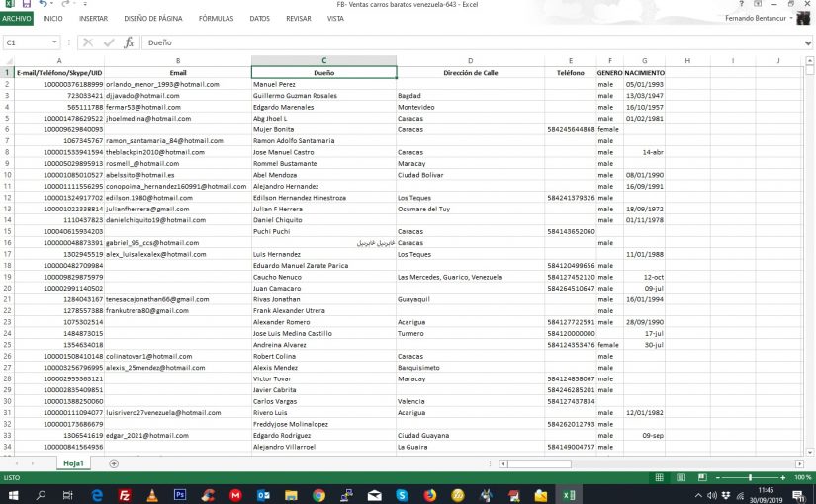816x504 pixels.
Task: Click the volume speaker icon in the tray
Action: [x=712, y=495]
